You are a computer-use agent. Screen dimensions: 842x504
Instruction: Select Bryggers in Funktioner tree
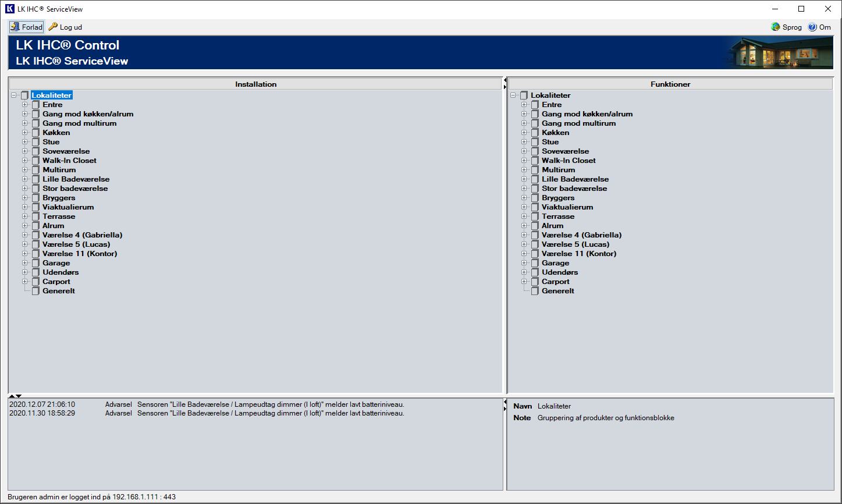558,198
